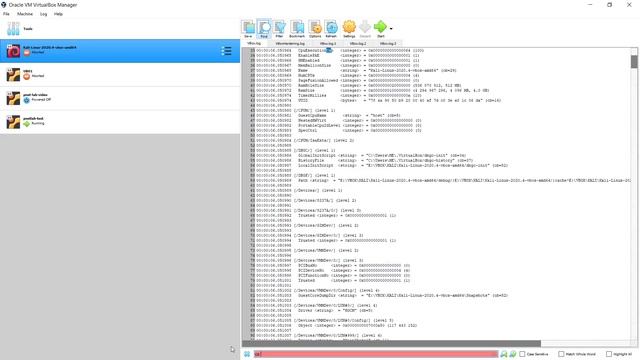
Task: Enable the Match Whole Word checkbox
Action: coord(561,354)
